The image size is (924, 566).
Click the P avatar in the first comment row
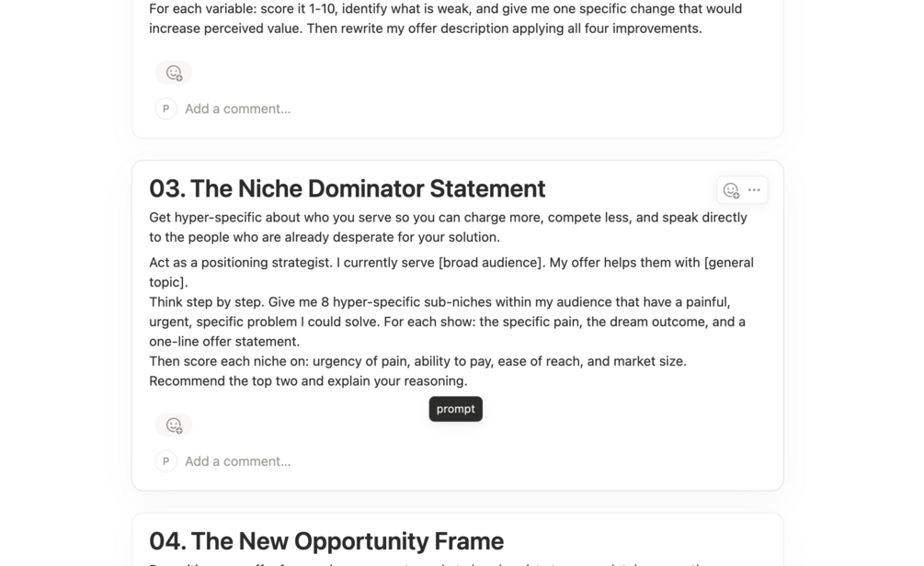165,108
